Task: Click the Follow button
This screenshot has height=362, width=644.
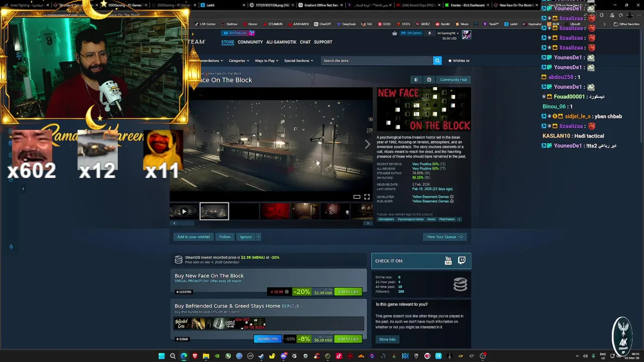Action: (x=225, y=237)
